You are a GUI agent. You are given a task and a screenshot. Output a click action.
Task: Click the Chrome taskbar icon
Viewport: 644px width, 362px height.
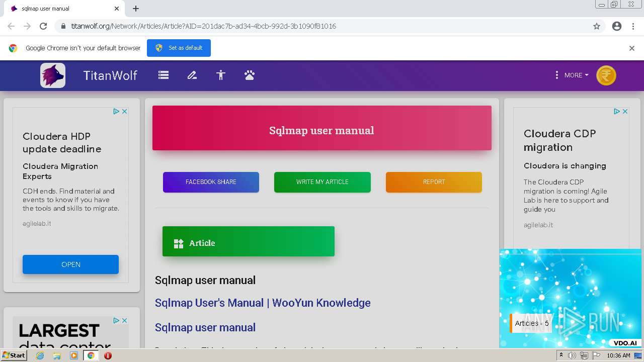91,355
